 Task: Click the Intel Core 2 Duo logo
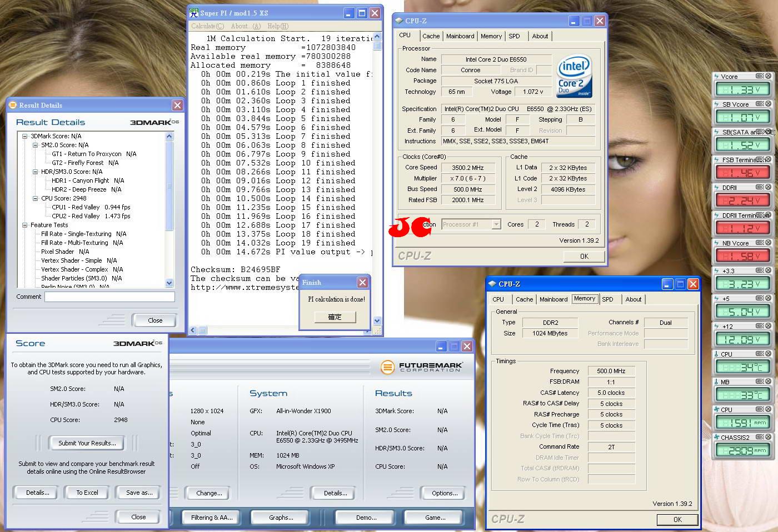[574, 76]
